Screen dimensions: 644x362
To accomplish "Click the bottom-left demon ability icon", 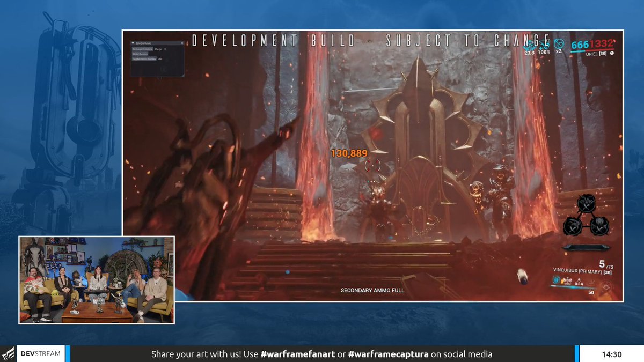I will point(573,226).
